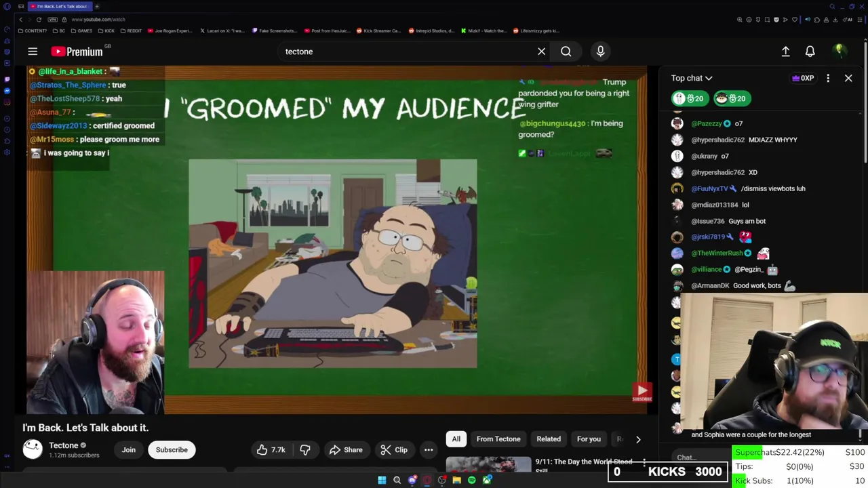This screenshot has height=488, width=868.
Task: Clear the search box text 'tectone'
Action: click(541, 52)
